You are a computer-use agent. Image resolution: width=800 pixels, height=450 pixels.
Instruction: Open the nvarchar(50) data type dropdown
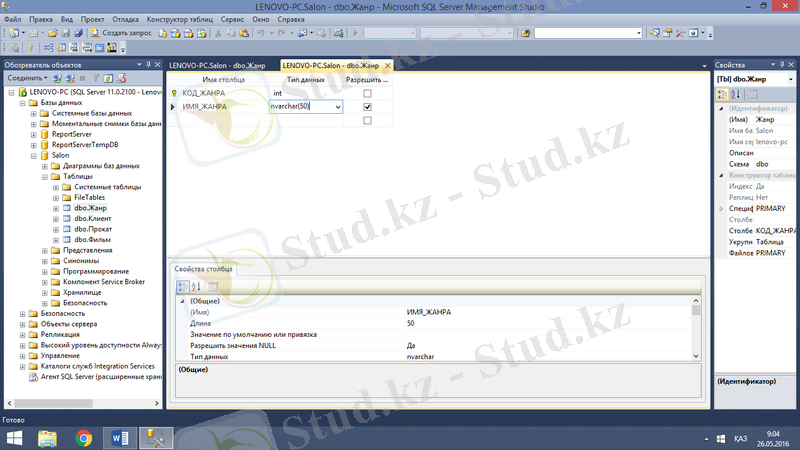[x=338, y=107]
